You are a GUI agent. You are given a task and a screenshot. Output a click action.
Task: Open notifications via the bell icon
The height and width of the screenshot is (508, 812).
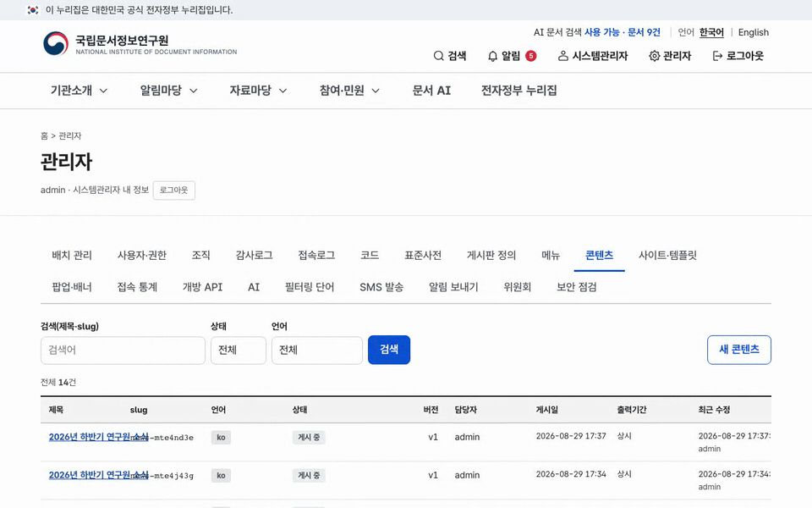point(492,56)
